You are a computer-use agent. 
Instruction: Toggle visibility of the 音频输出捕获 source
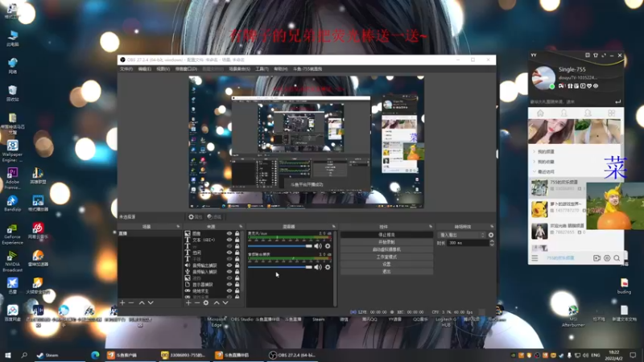[229, 265]
